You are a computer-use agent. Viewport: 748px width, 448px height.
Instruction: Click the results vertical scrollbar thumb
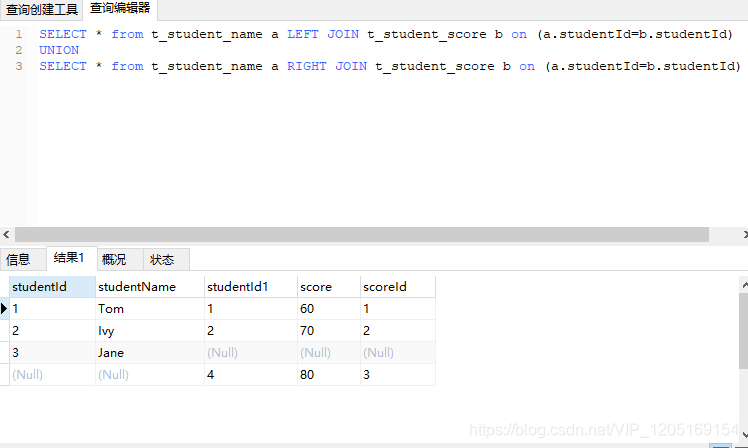[744, 331]
